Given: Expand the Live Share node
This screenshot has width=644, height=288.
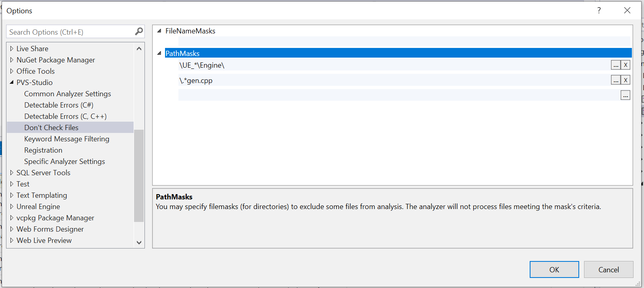Looking at the screenshot, I should click(12, 49).
